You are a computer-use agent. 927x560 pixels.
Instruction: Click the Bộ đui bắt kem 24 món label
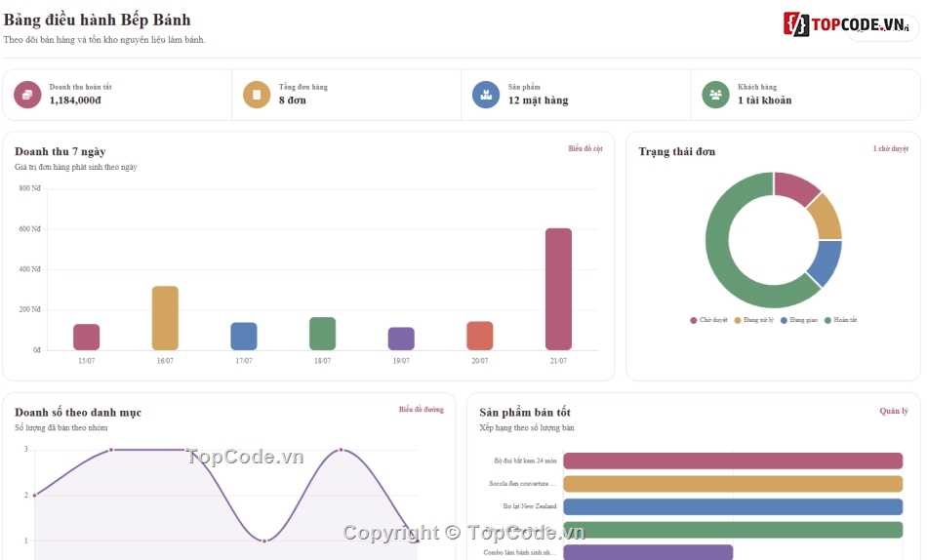coord(526,460)
